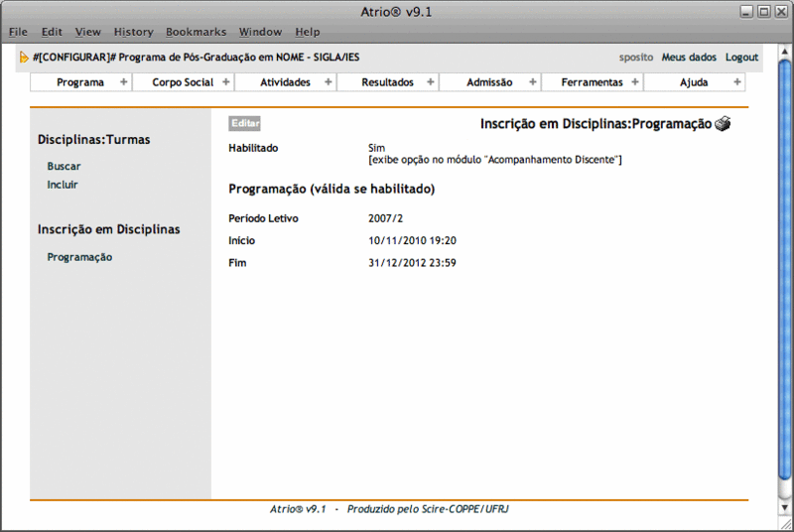Open the Bookmarks menu
Screen dimensions: 794x532
coord(197,32)
